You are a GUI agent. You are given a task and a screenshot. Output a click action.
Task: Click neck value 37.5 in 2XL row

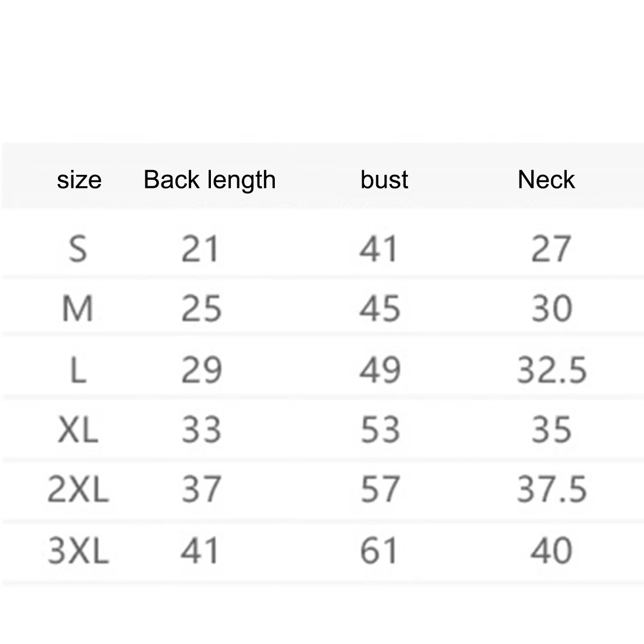(x=552, y=490)
